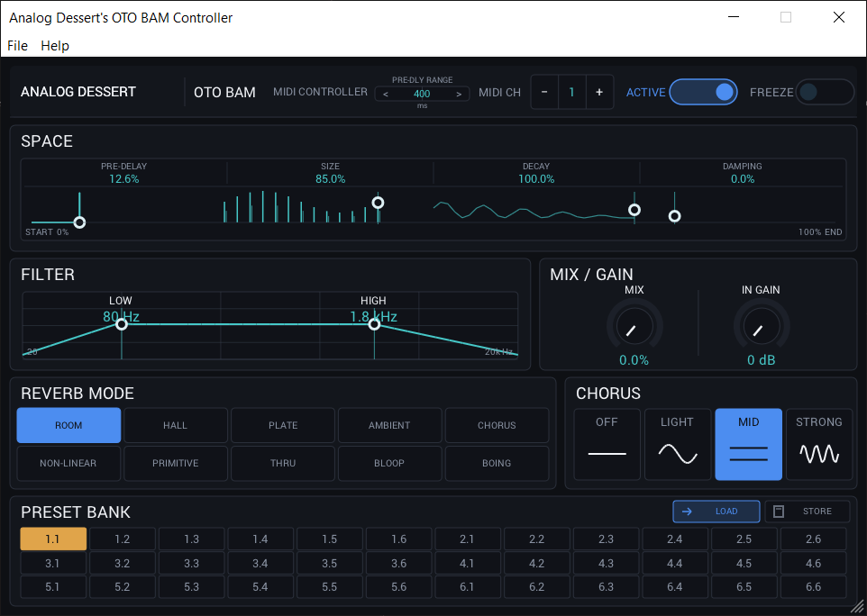The width and height of the screenshot is (867, 616).
Task: Click the IN GAIN knob
Action: point(762,327)
